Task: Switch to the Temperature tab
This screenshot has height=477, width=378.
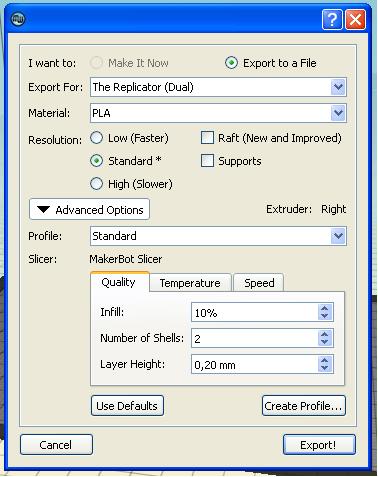Action: coord(190,283)
